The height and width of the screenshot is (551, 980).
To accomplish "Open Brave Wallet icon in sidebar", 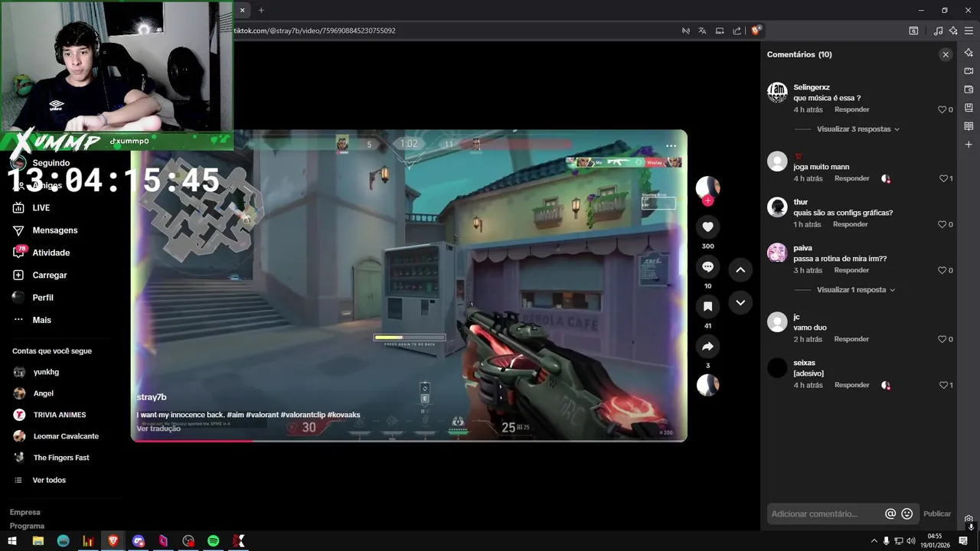I will click(x=969, y=90).
